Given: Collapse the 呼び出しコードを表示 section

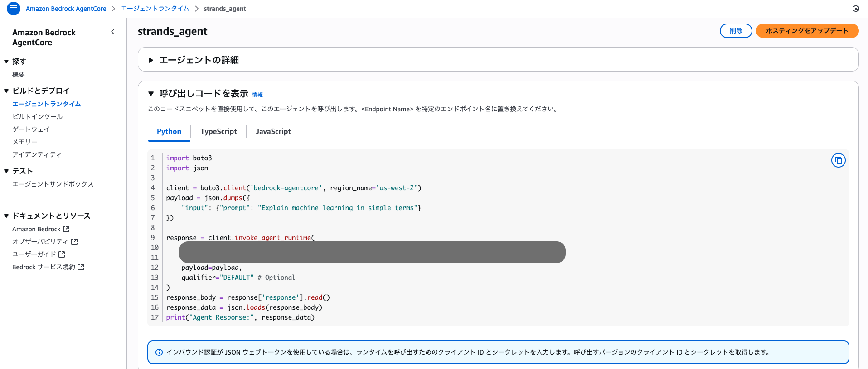Looking at the screenshot, I should pos(151,94).
